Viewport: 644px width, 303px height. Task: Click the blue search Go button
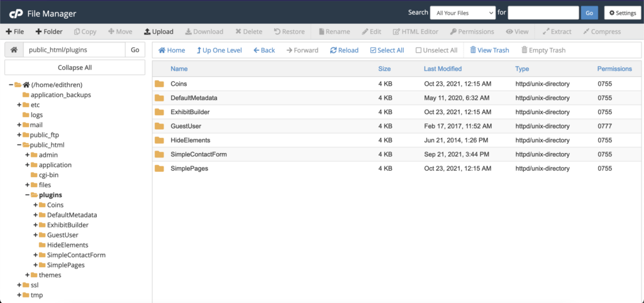pyautogui.click(x=589, y=13)
